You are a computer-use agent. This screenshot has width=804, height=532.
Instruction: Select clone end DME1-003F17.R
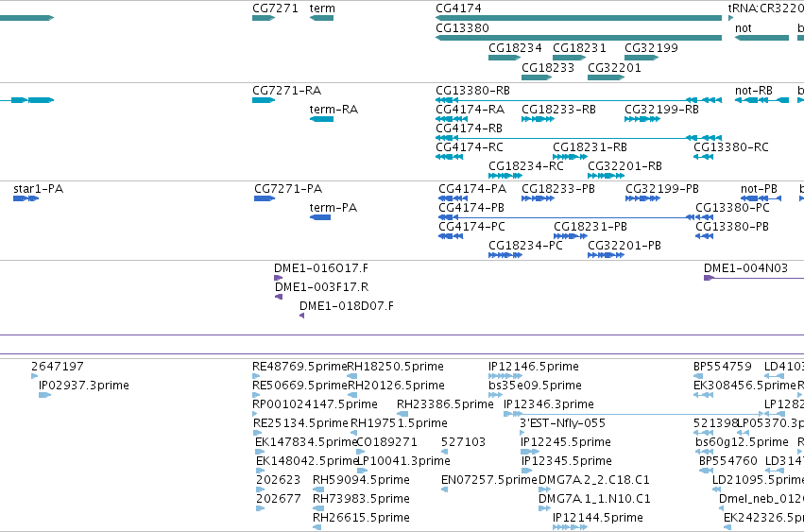click(x=321, y=287)
